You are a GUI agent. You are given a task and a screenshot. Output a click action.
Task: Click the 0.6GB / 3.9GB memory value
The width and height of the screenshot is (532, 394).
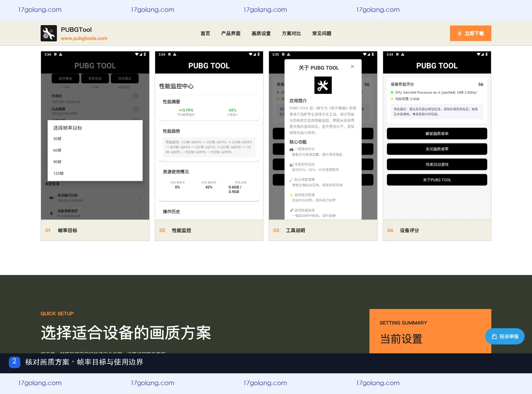tap(235, 189)
